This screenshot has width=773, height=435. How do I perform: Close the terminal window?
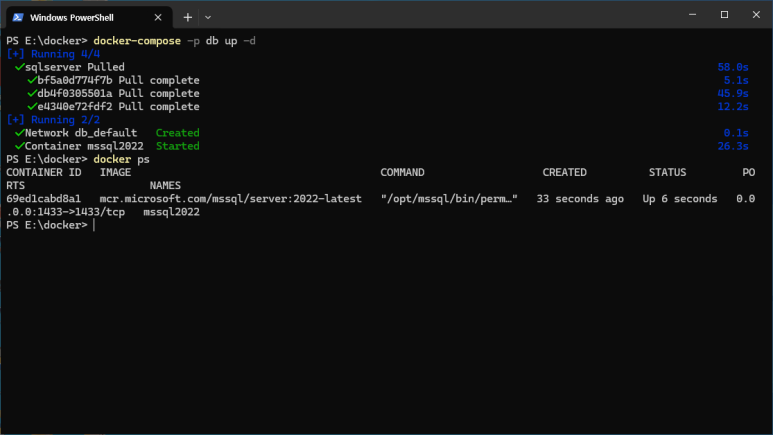(x=756, y=14)
